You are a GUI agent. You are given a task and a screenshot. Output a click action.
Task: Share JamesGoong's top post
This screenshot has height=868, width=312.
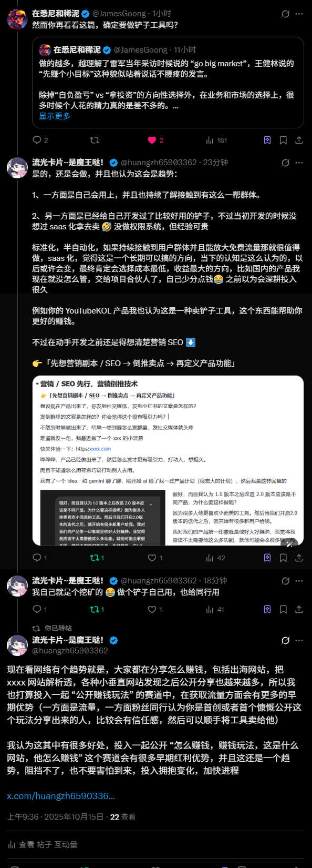click(299, 140)
